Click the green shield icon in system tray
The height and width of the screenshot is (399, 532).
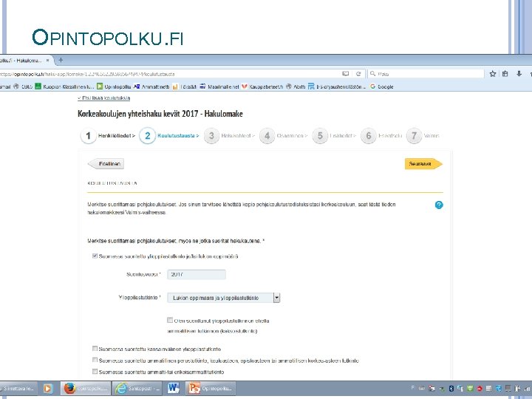point(470,389)
